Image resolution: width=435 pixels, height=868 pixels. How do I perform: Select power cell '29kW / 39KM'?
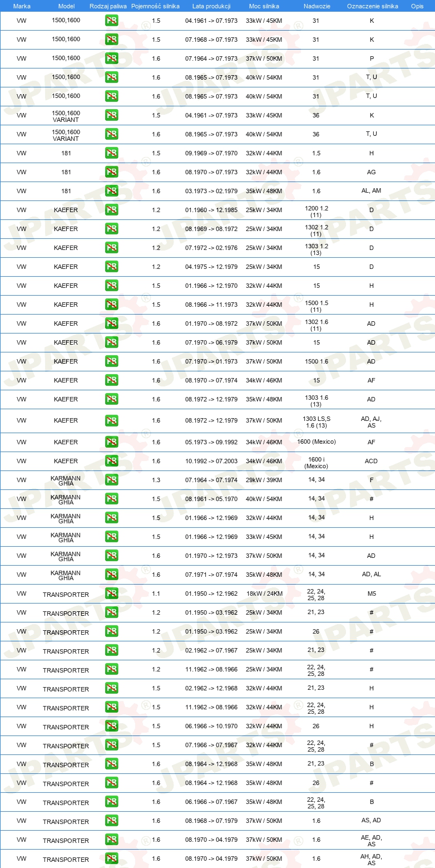tap(264, 480)
